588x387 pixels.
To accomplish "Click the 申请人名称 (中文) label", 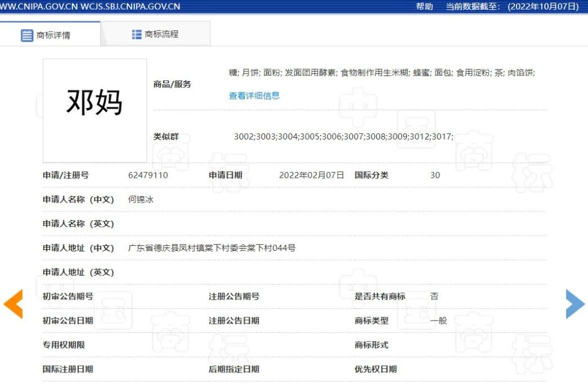I will pyautogui.click(x=78, y=200).
